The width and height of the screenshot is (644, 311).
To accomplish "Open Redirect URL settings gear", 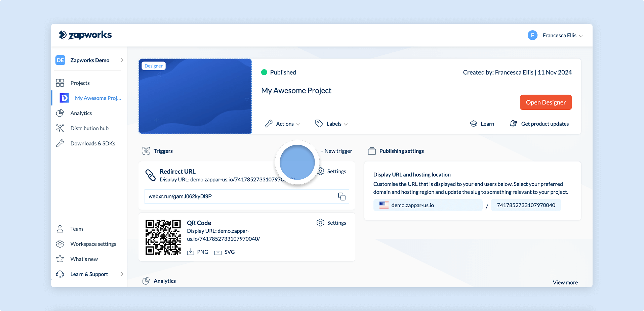I will 321,171.
